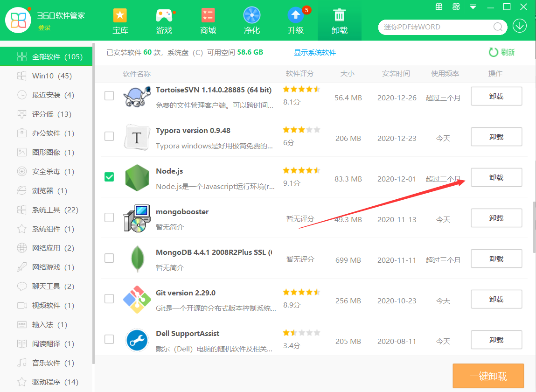536x392 pixels.
Task: Select 浏览器 (1) category
Action: (x=46, y=190)
